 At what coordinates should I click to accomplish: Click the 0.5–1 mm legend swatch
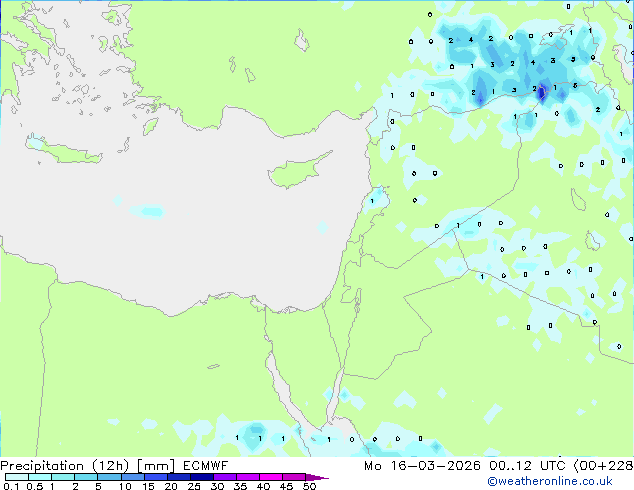[x=40, y=477]
